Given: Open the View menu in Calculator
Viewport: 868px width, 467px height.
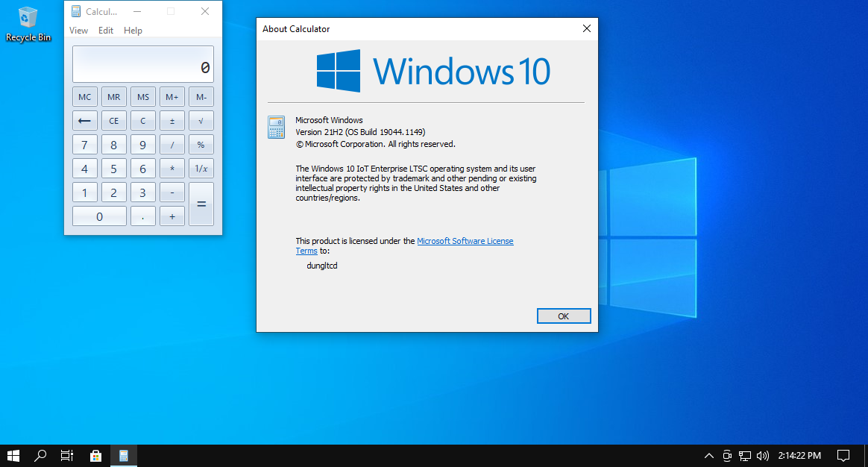Looking at the screenshot, I should pyautogui.click(x=78, y=31).
